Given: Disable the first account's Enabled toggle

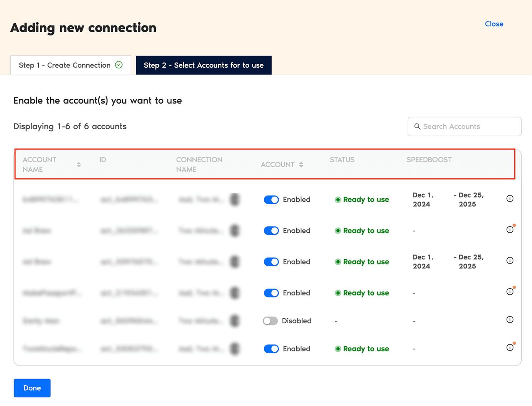Looking at the screenshot, I should tap(271, 199).
